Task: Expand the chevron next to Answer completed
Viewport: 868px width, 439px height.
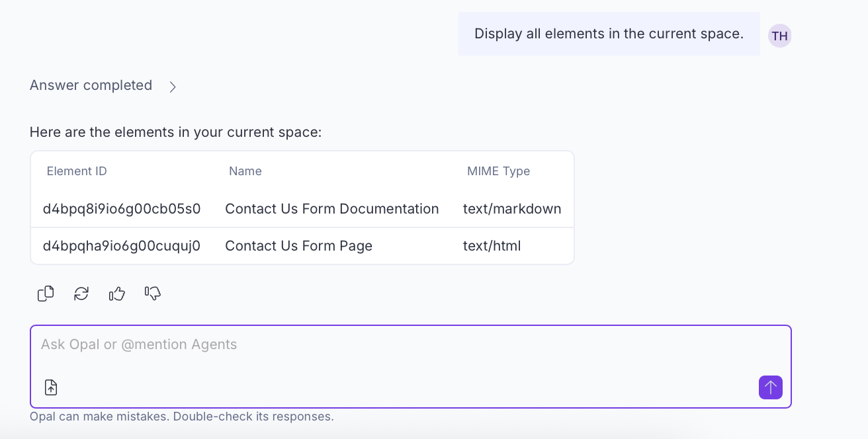Action: pyautogui.click(x=173, y=87)
